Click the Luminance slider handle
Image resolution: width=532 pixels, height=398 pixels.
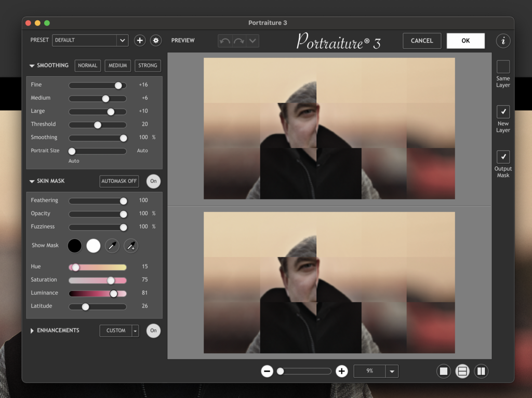pyautogui.click(x=113, y=294)
